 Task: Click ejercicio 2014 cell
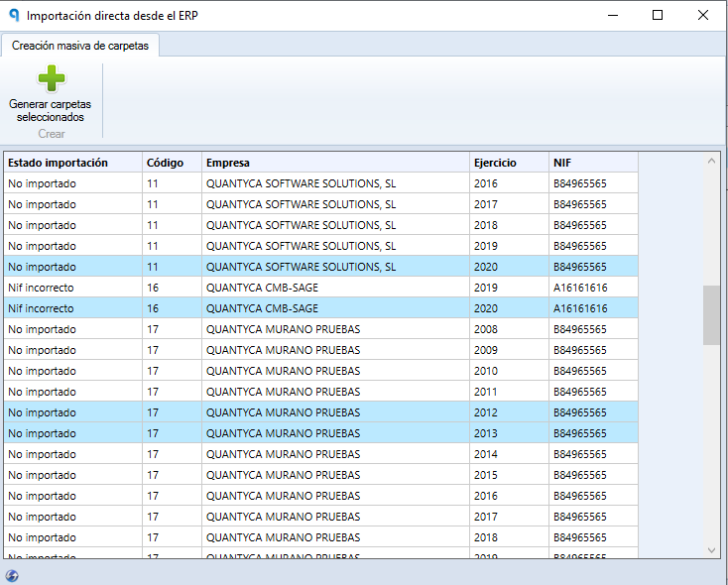click(510, 454)
